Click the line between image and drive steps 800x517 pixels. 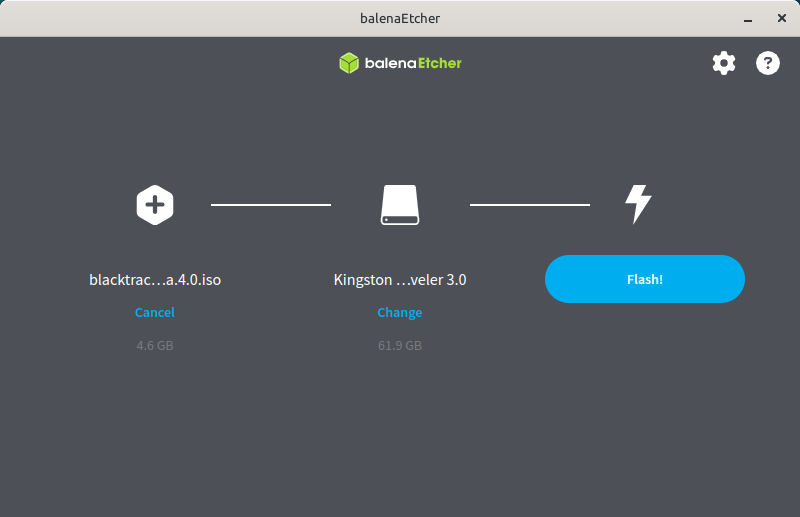coord(270,205)
